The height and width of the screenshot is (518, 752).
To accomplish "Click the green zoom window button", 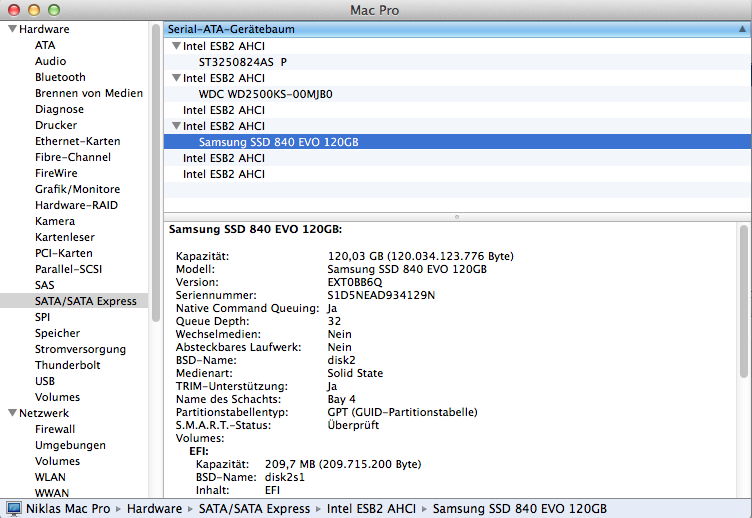I will tap(54, 10).
